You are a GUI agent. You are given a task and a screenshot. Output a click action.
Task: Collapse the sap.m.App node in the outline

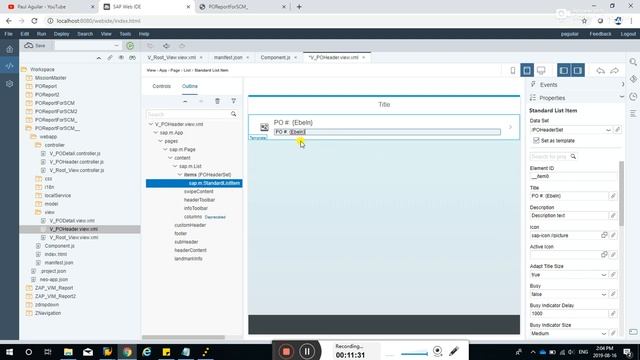[156, 133]
